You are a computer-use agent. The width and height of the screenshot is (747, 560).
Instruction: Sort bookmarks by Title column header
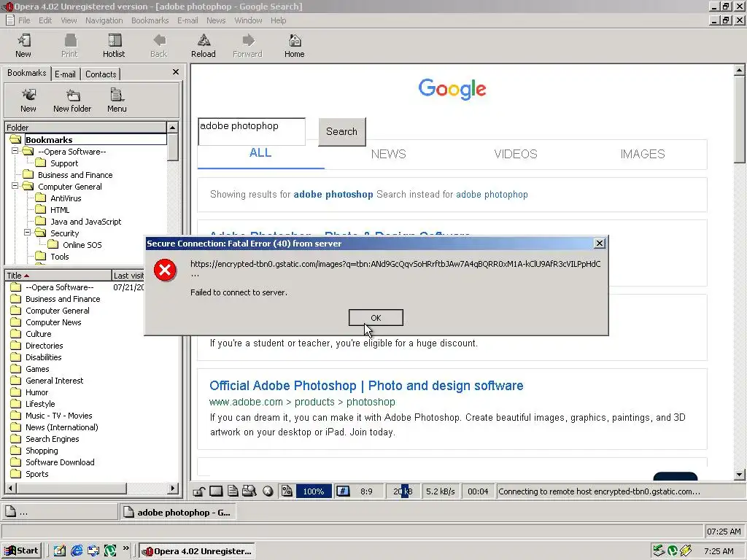click(58, 275)
